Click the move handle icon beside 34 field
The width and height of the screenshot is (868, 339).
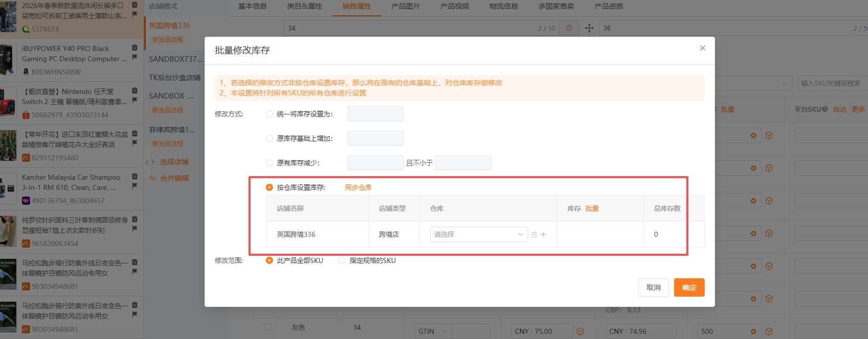(589, 28)
